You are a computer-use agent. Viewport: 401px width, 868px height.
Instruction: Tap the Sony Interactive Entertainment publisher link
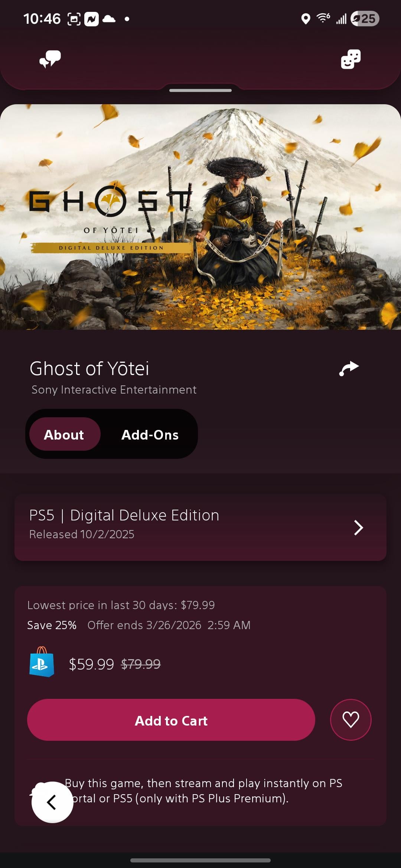114,390
